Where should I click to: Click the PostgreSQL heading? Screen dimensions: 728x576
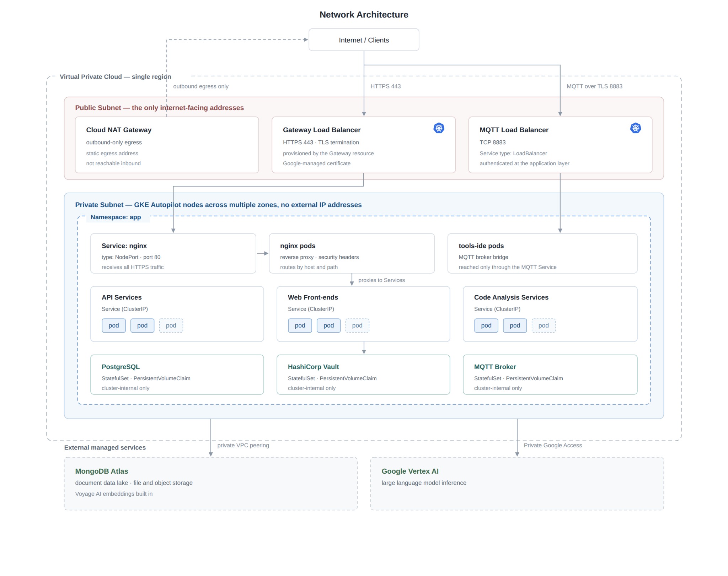(121, 367)
